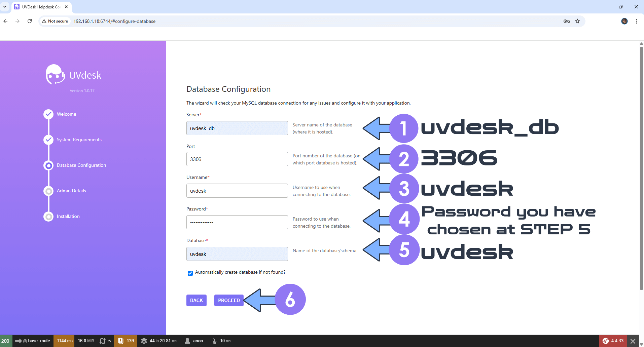Click the Port input field
Viewport: 644px width, 347px height.
tap(237, 159)
